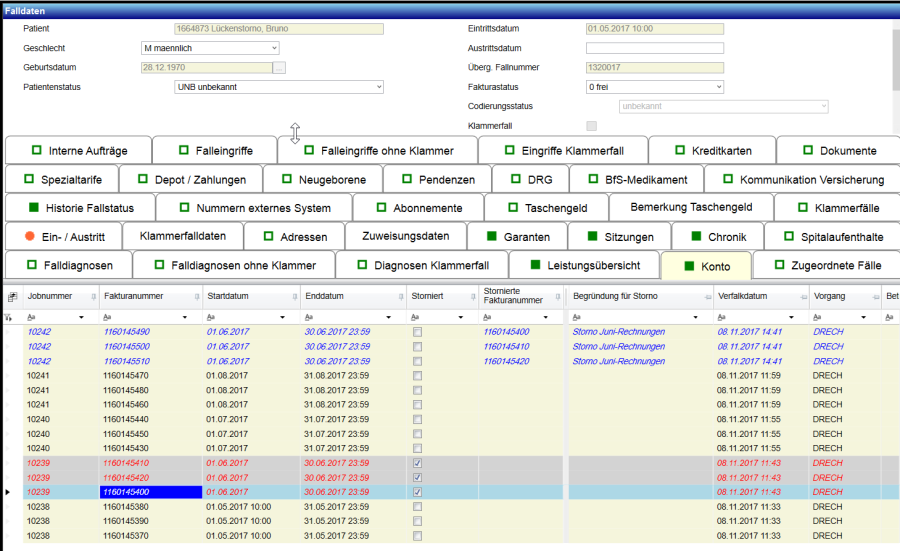900x551 pixels.
Task: Click pin icon on Fakturanummer column header
Action: pyautogui.click(x=195, y=297)
